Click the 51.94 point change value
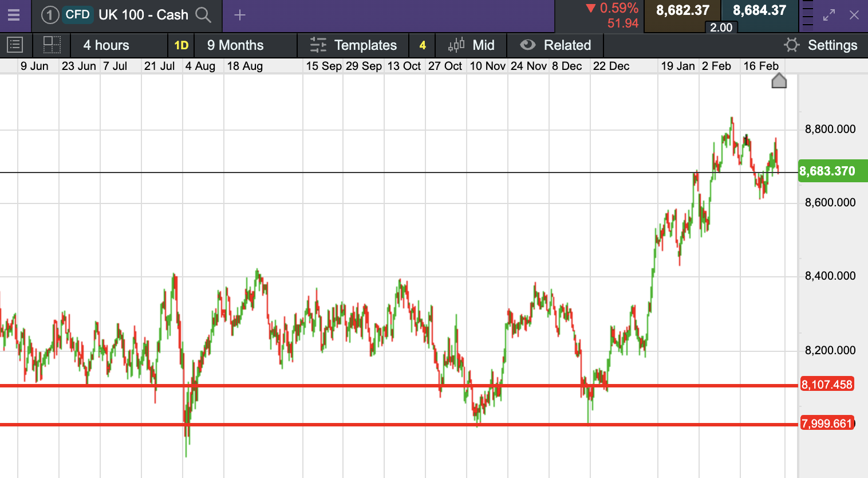 point(623,23)
